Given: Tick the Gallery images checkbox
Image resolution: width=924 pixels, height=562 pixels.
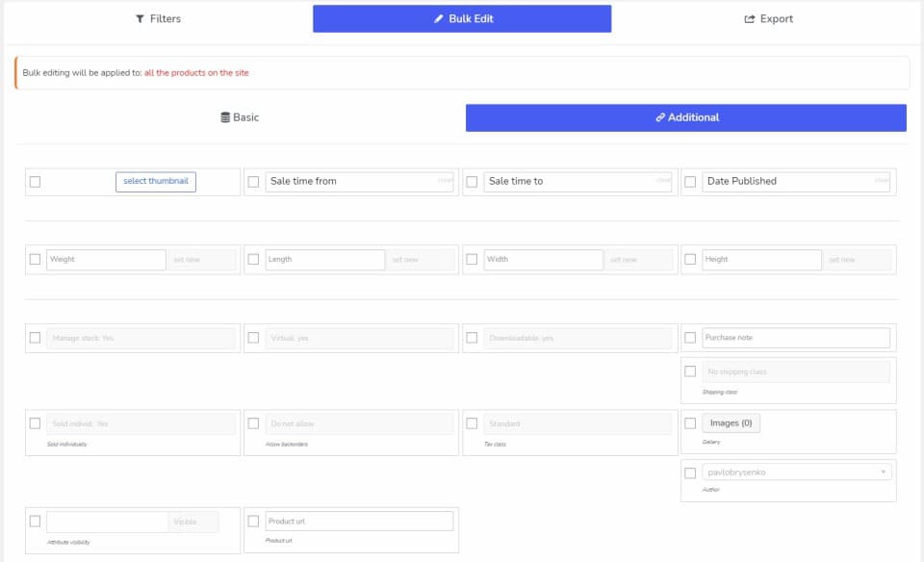Looking at the screenshot, I should [x=690, y=423].
